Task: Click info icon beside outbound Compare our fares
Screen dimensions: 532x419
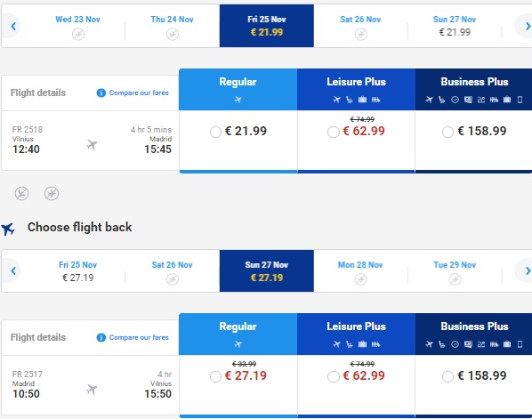Action: point(101,93)
